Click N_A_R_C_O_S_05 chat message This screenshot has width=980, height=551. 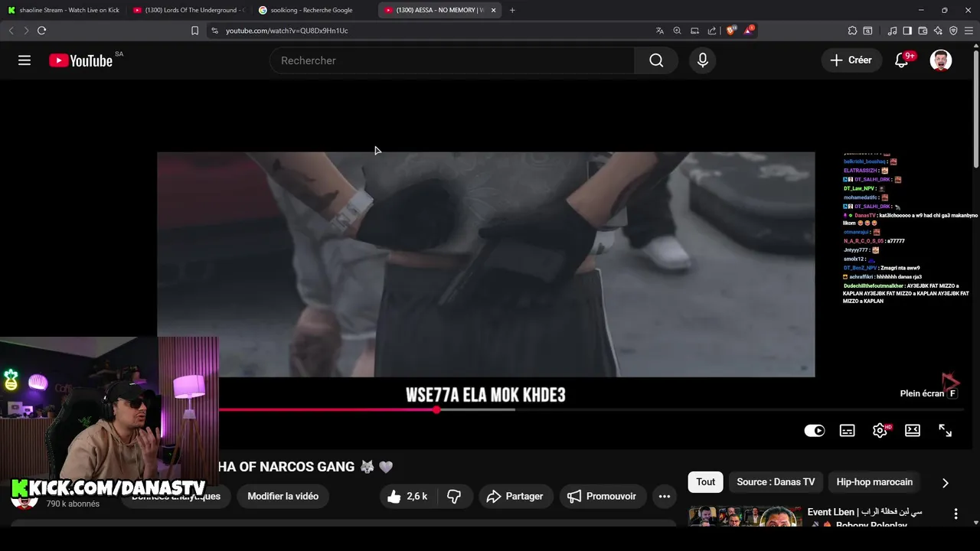874,241
